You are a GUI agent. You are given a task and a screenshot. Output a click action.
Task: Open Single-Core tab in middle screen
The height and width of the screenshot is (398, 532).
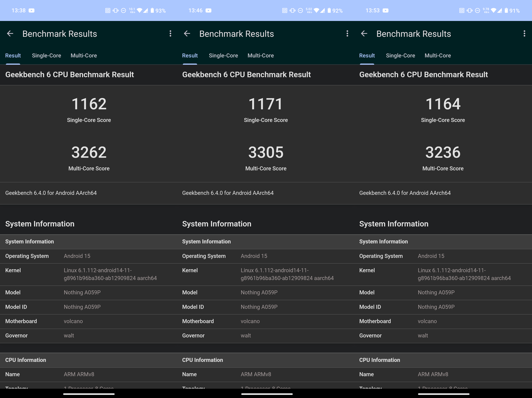(223, 55)
